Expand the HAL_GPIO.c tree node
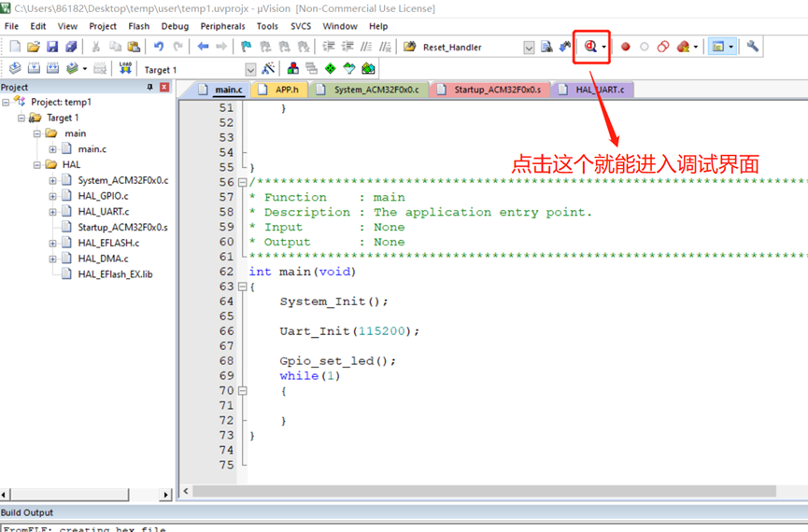Screen dimensions: 808x532 coord(53,196)
